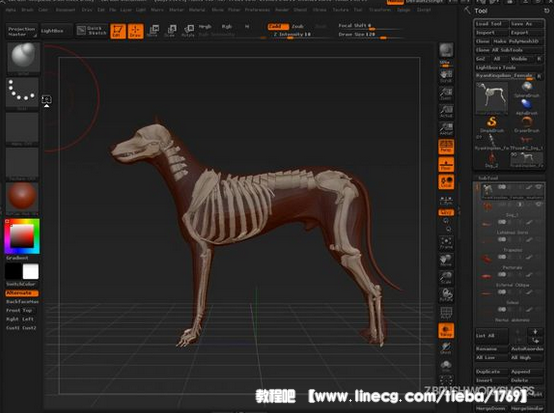The height and width of the screenshot is (413, 554).
Task: Select the SphereBrush tool icon
Action: (x=526, y=89)
